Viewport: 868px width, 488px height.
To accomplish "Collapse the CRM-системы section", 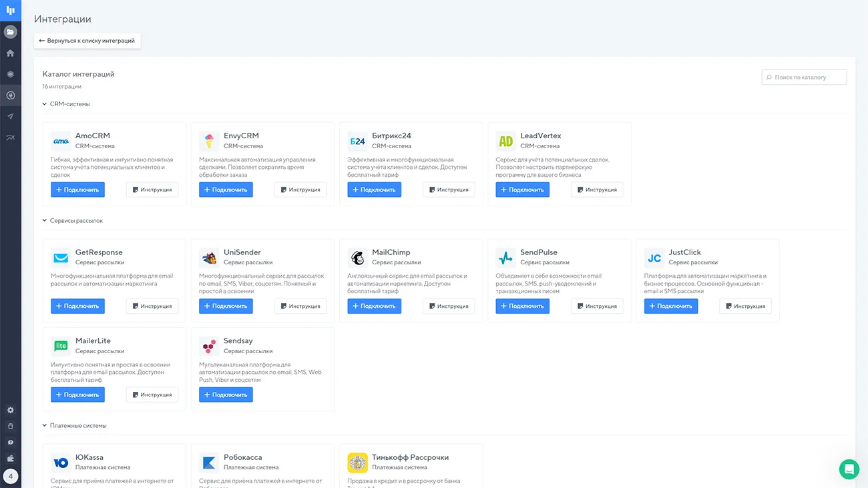I will (66, 104).
